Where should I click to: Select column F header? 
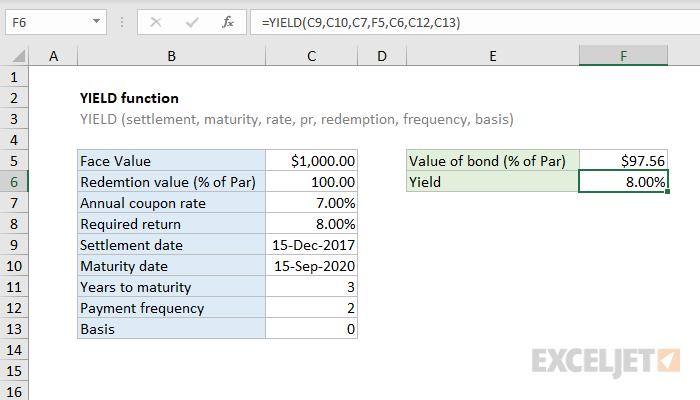pos(623,57)
